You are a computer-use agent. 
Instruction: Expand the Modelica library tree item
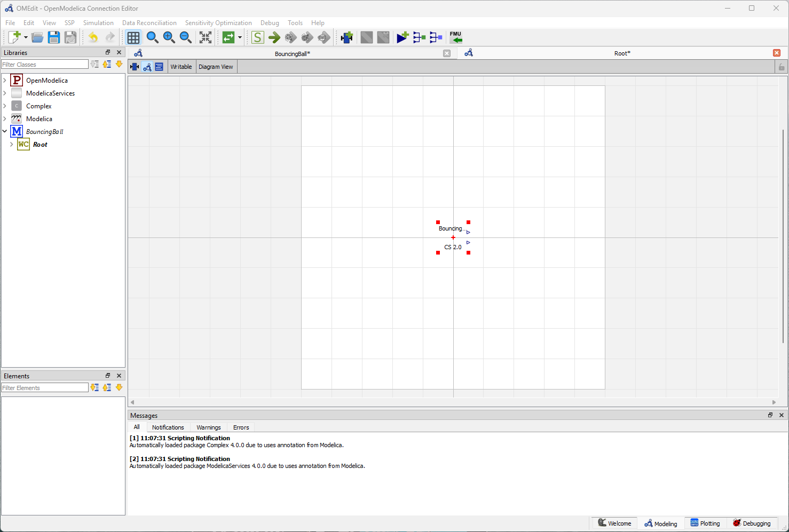4,118
